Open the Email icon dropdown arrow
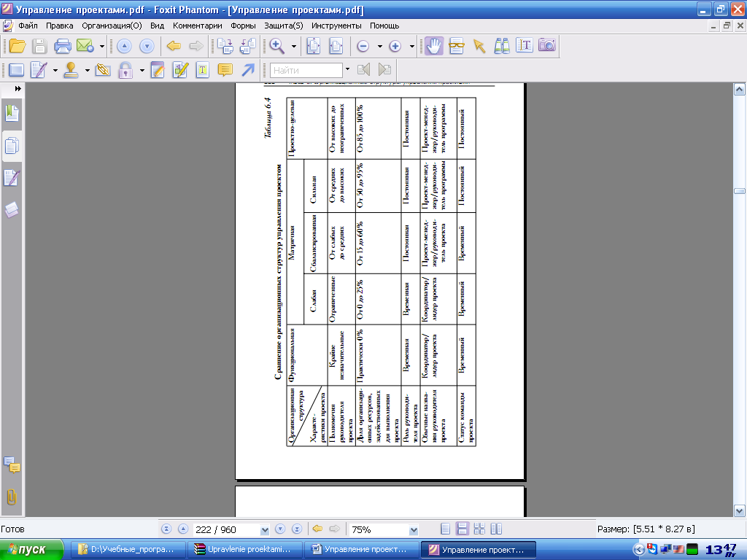The height and width of the screenshot is (560, 747). pos(102,46)
